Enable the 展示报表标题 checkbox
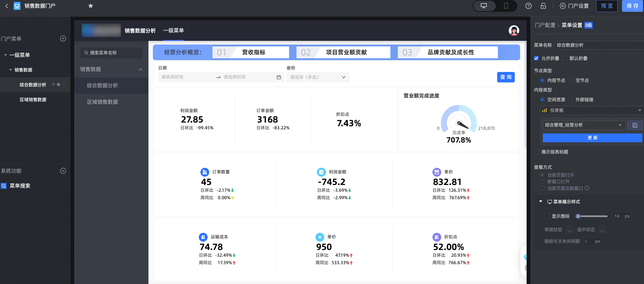The image size is (644, 284). (x=536, y=152)
